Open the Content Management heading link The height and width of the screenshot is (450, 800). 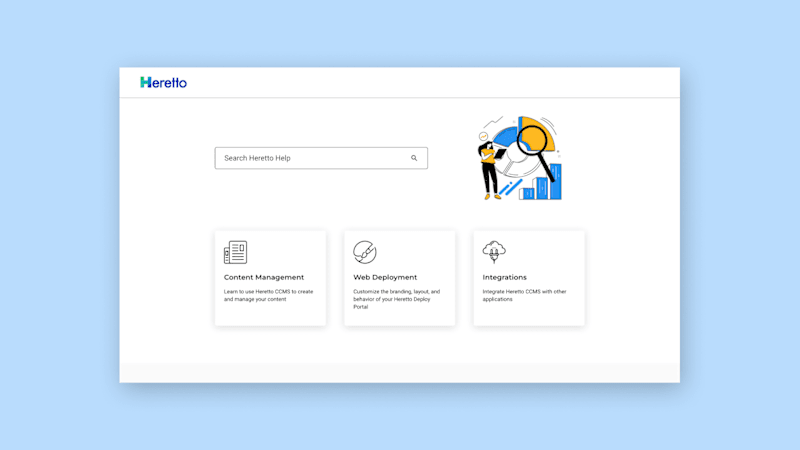(x=264, y=277)
